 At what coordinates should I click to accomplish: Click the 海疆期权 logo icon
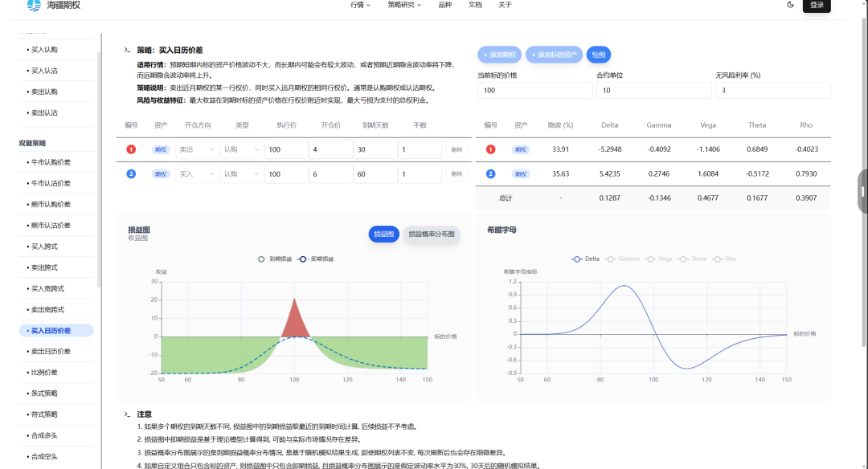33,5
